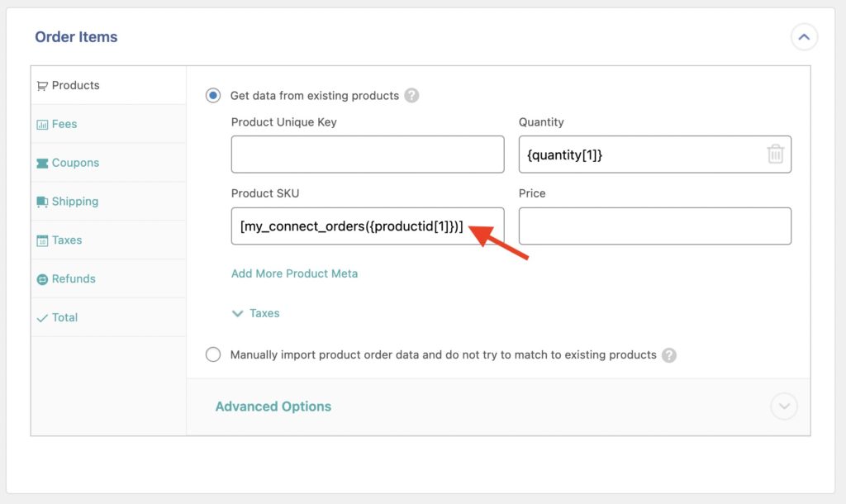
Task: Click the coupon icon beside Coupons
Action: [44, 162]
